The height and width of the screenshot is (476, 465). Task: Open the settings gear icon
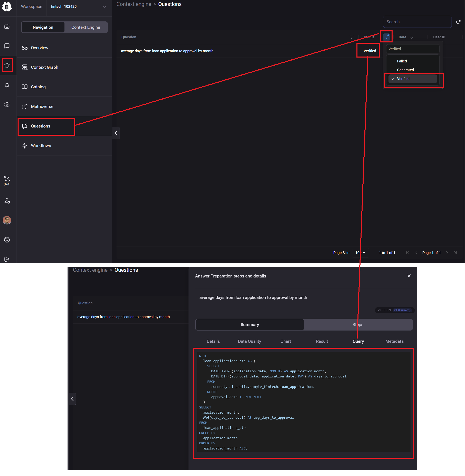7,104
